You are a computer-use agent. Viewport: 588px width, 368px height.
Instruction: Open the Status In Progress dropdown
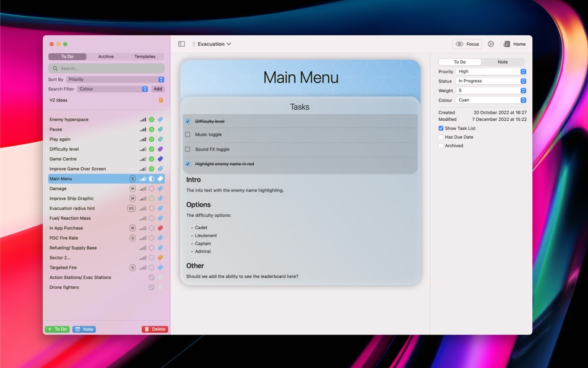(491, 81)
